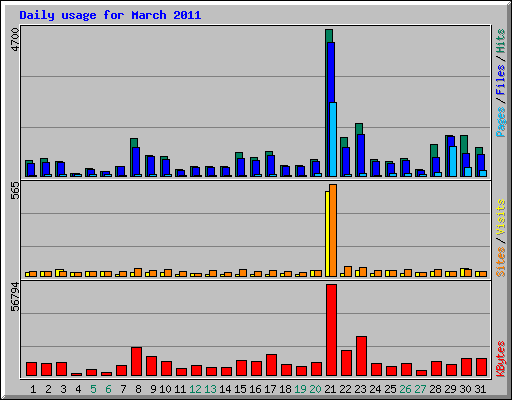Click the 'KBytes' legend label

pos(500,358)
